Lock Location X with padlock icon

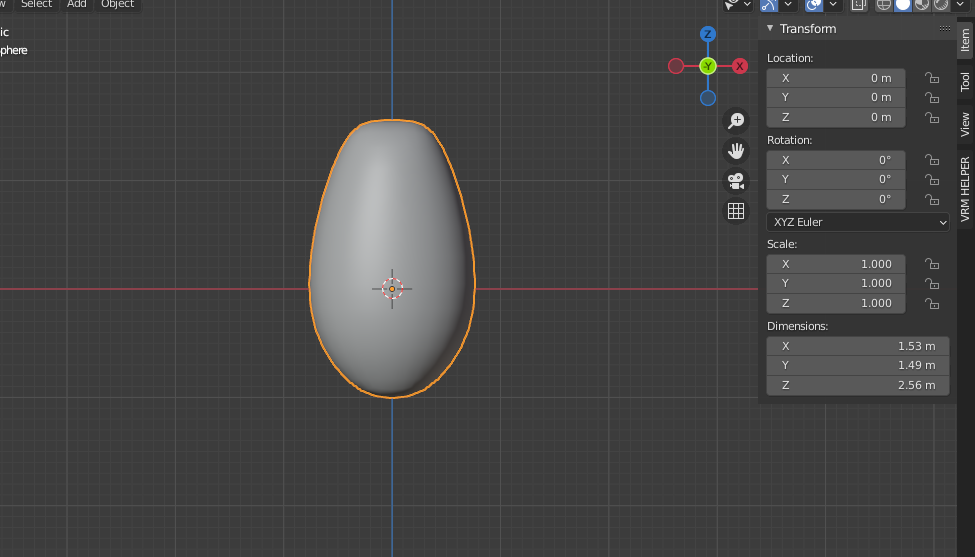[x=931, y=78]
